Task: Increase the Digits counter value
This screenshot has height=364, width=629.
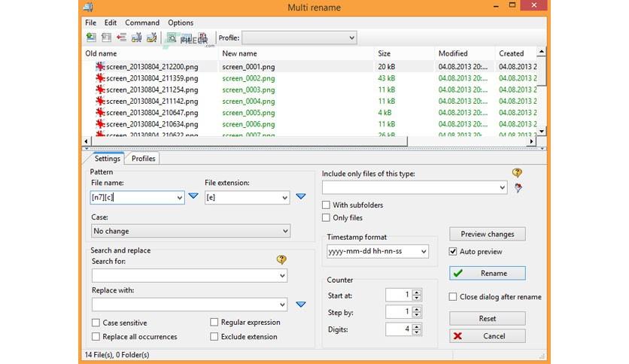Action: click(417, 326)
